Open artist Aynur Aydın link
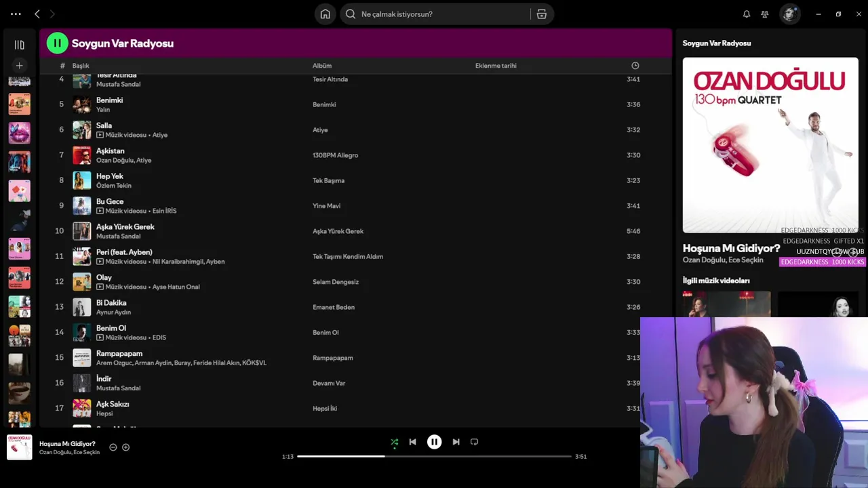This screenshot has width=868, height=488. (113, 312)
